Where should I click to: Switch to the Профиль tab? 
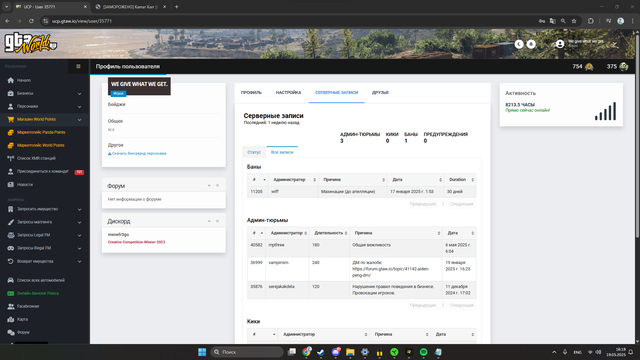click(x=251, y=93)
